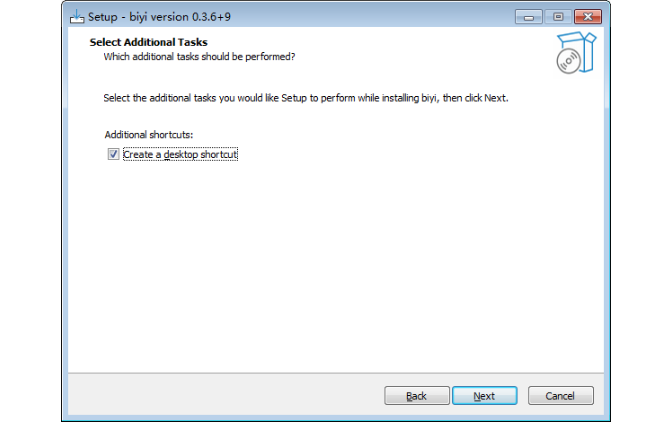Click the bottom-right window border corner
671x431 pixels.
point(608,418)
